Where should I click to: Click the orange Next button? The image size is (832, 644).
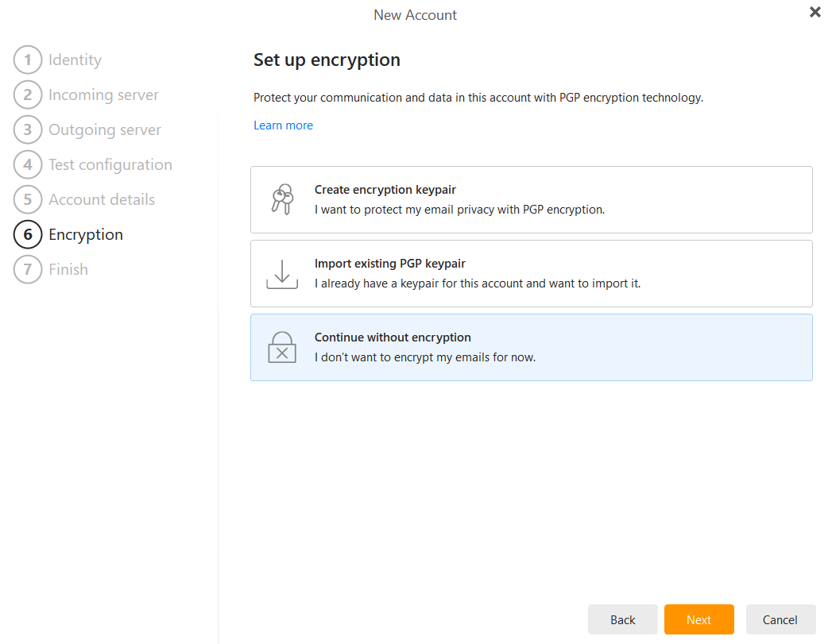click(x=698, y=619)
